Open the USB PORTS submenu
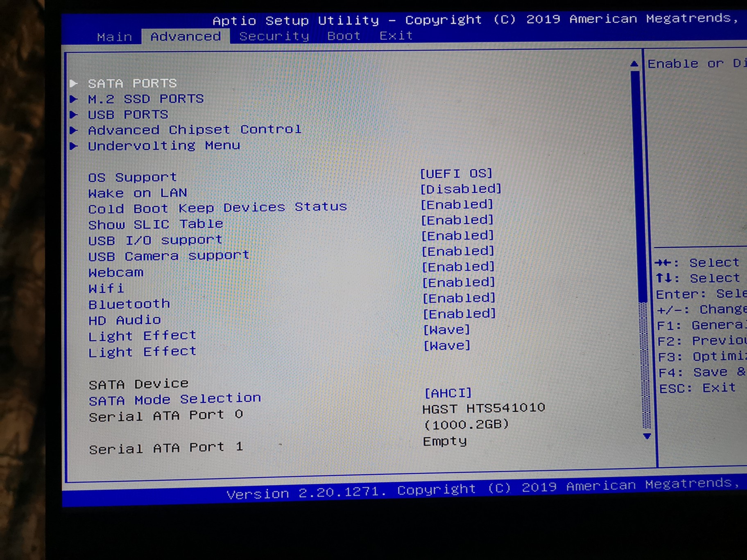The height and width of the screenshot is (560, 747). coord(128,115)
